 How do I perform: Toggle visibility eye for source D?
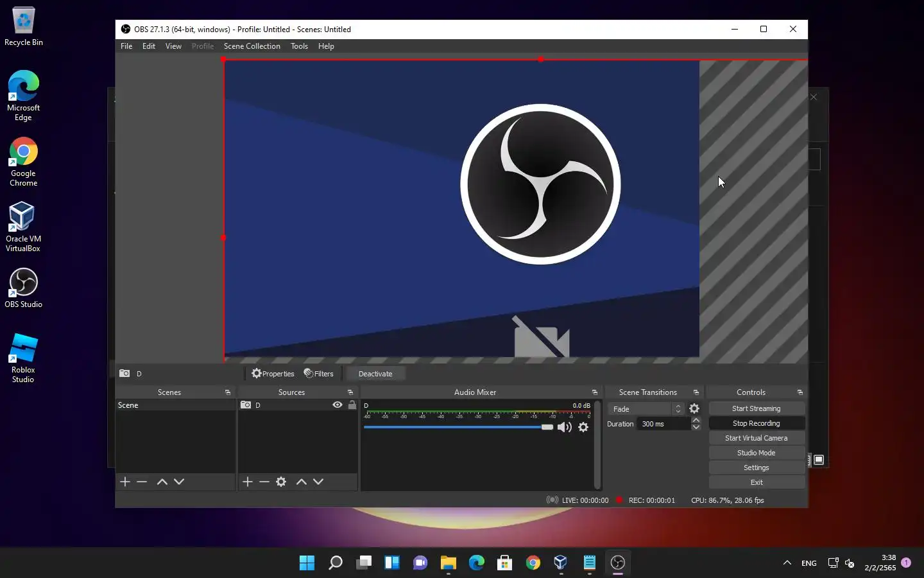coord(338,405)
